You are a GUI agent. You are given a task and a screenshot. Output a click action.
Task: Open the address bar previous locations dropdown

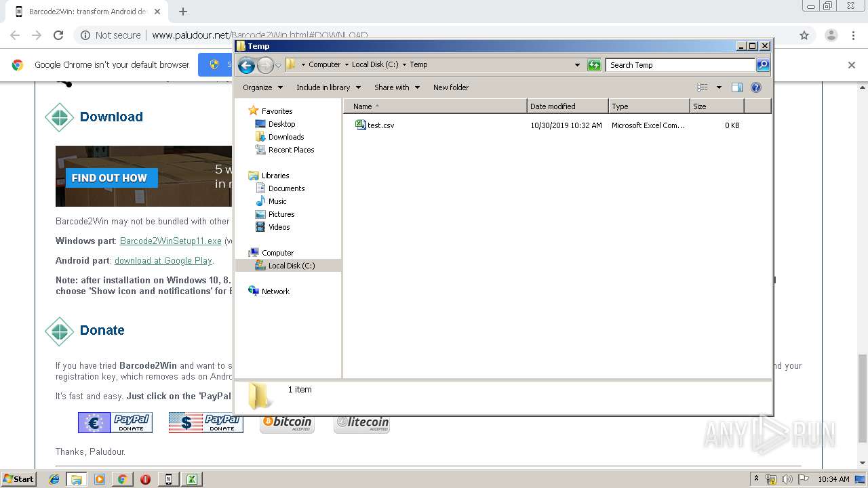pos(577,65)
